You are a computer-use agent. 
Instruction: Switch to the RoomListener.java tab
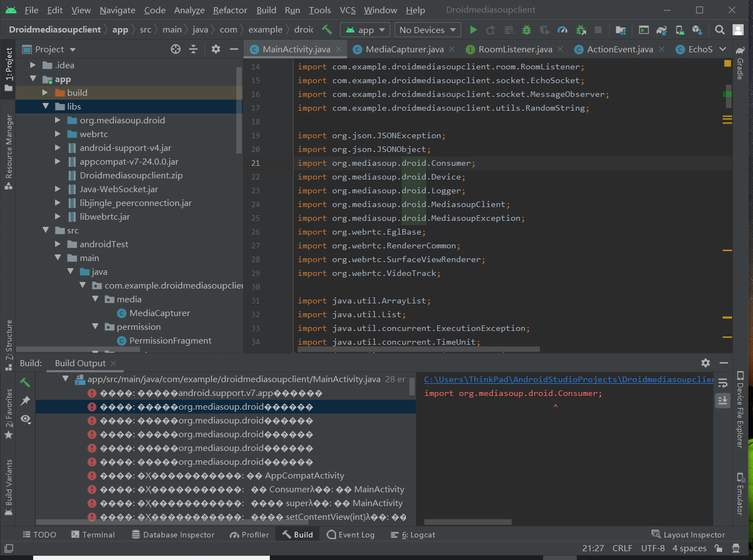pyautogui.click(x=515, y=49)
